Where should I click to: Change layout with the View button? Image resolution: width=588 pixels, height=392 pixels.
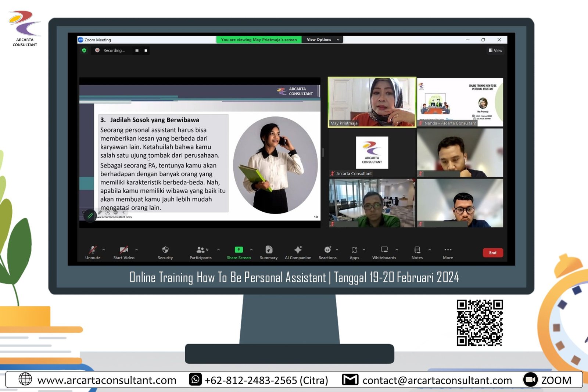coord(495,51)
